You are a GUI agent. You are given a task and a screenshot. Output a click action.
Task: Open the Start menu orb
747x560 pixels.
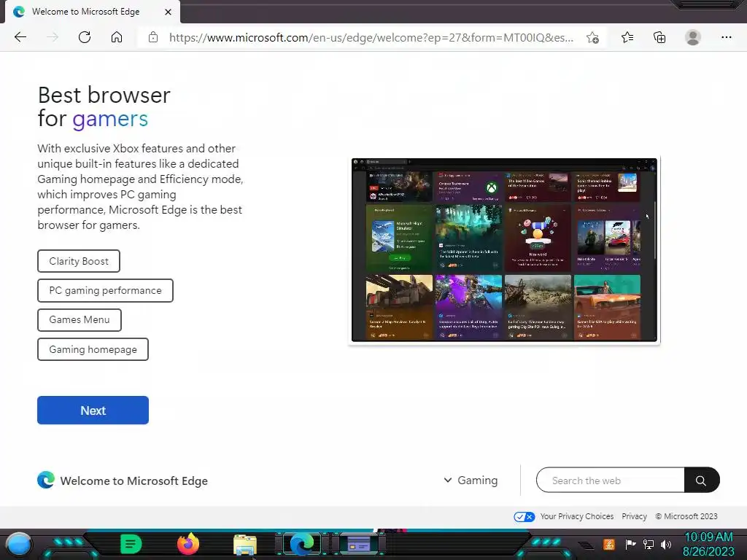(19, 544)
